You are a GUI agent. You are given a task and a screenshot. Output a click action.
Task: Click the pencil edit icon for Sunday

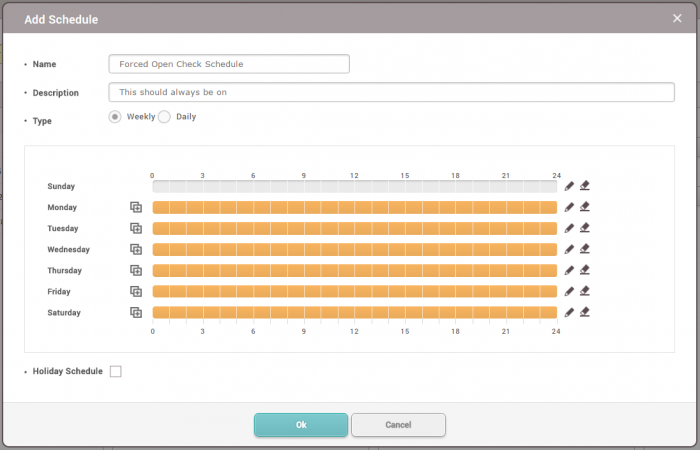pyautogui.click(x=569, y=186)
